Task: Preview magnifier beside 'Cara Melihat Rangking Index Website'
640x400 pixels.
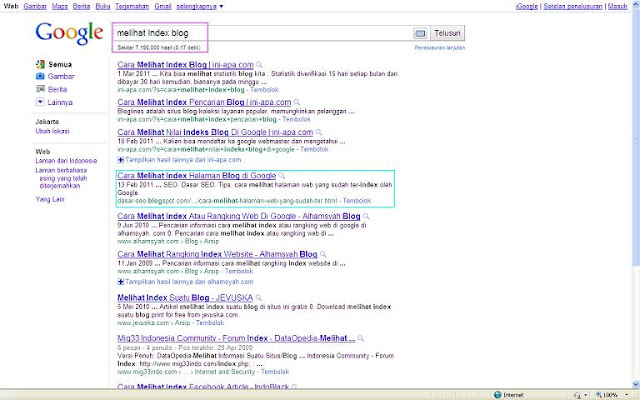Action: pos(323,255)
